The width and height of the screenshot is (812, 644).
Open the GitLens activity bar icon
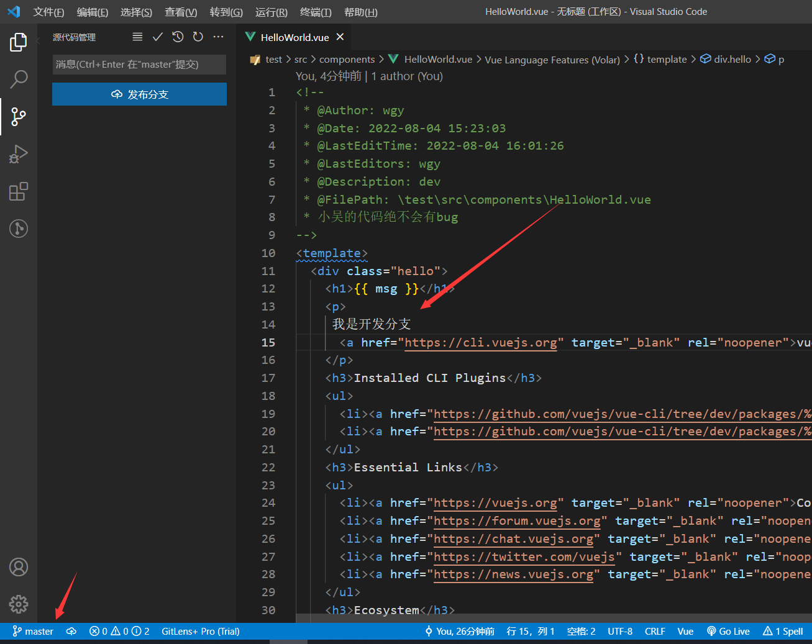pos(19,229)
